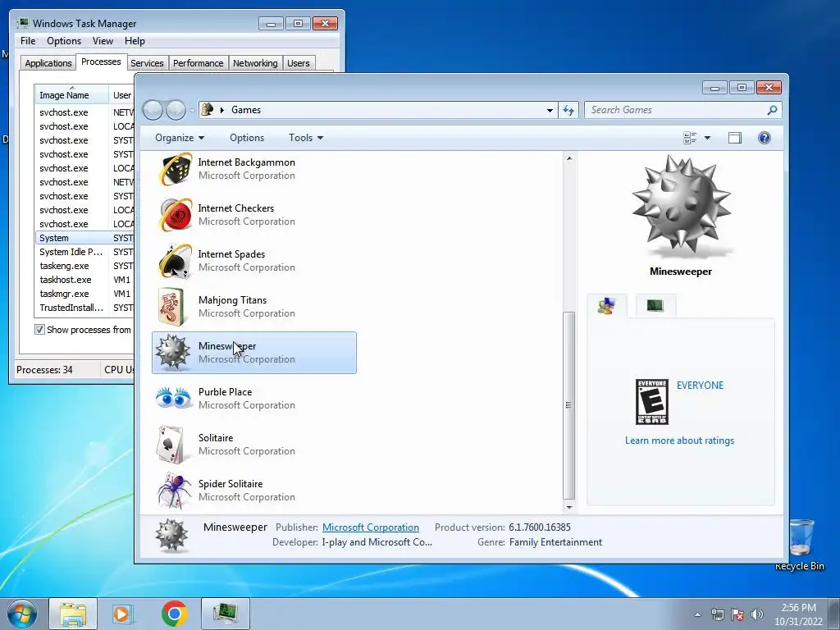Click the ESRB Everyone rating badge

click(x=651, y=401)
